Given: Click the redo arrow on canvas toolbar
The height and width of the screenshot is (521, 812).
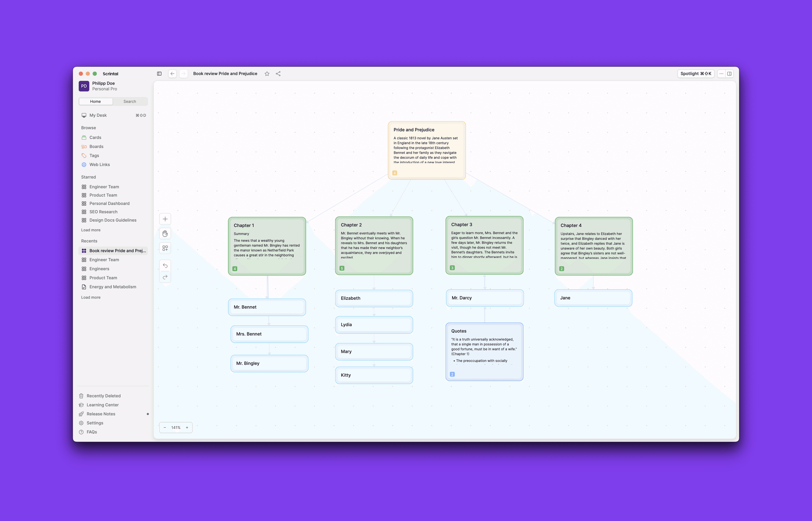Looking at the screenshot, I should [x=165, y=277].
